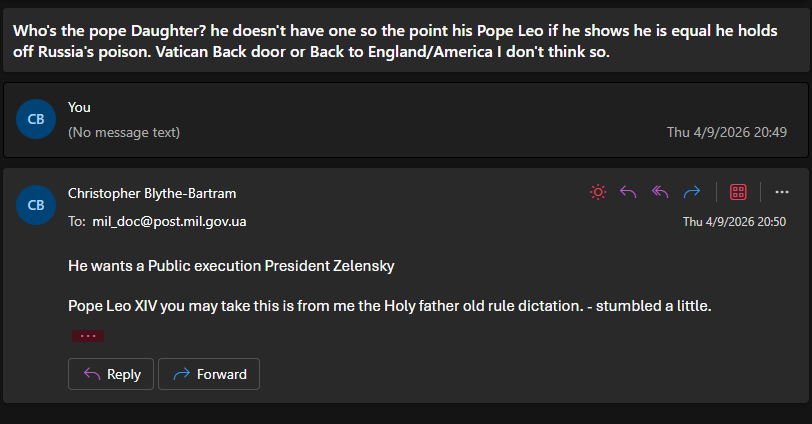Screen dimensions: 812x424
Task: Open the More actions ellipsis menu
Action: 782,192
